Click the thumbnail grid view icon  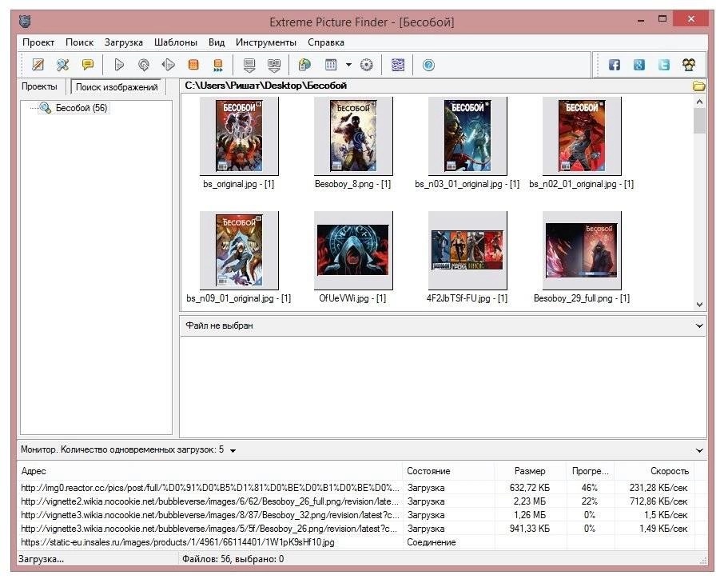point(331,65)
